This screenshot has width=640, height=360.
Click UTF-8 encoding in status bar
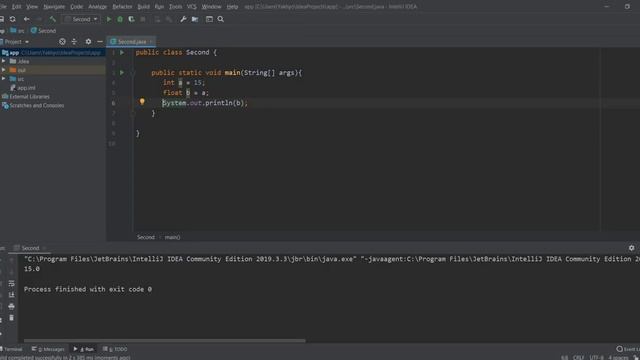[x=596, y=358]
